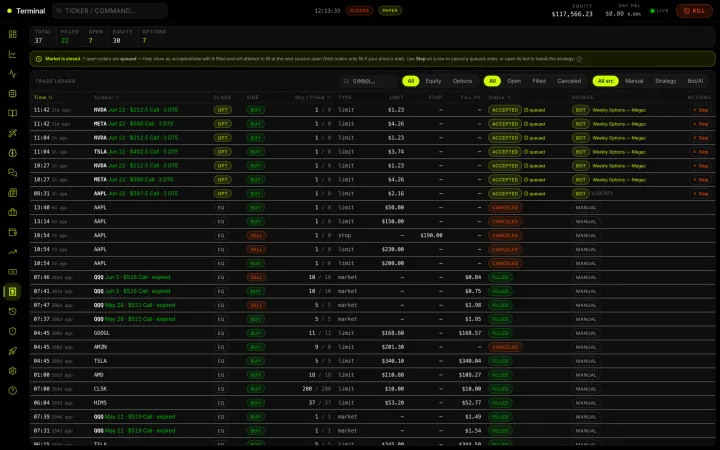Click the AMZN canceled order symbol
The height and width of the screenshot is (450, 720).
(100, 347)
